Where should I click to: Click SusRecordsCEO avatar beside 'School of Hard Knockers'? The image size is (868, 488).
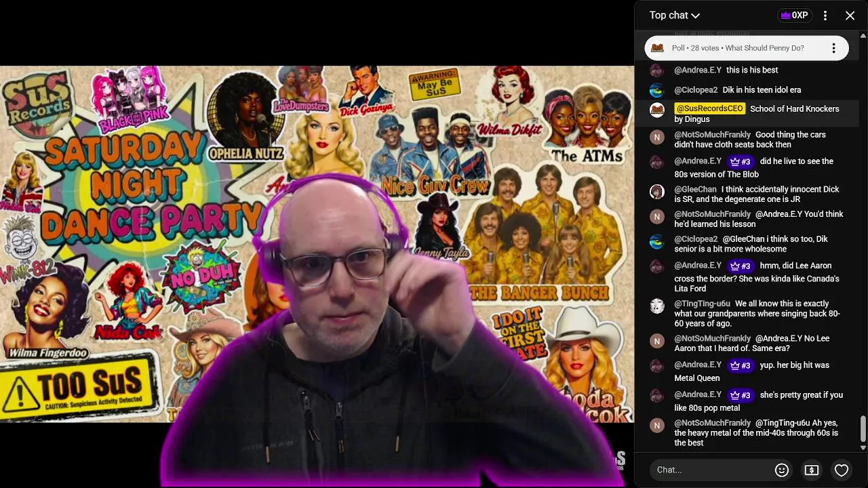click(656, 110)
